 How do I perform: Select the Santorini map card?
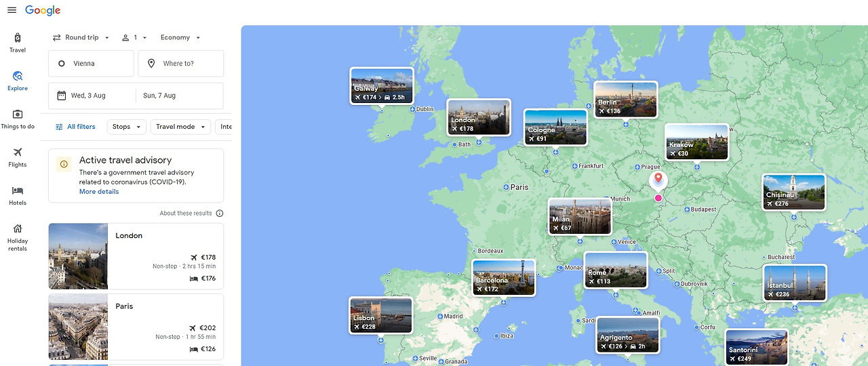pos(757,348)
